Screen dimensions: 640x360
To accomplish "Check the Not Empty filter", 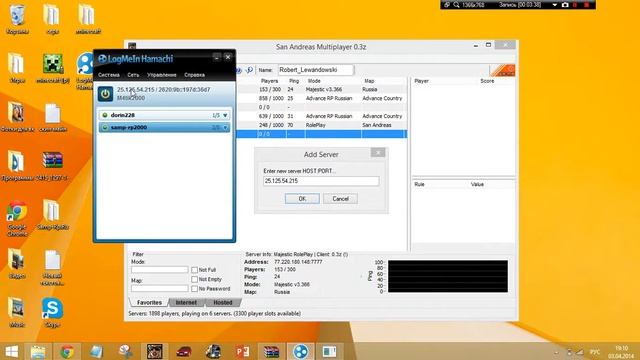I will [x=194, y=280].
